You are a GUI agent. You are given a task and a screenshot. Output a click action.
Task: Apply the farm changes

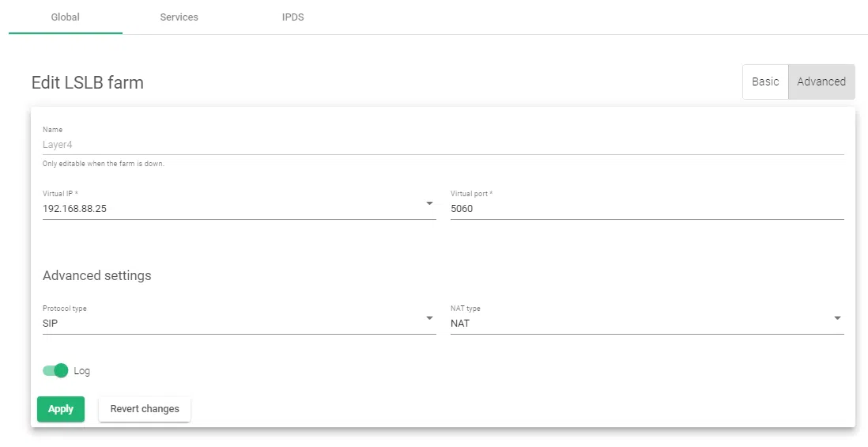(61, 409)
